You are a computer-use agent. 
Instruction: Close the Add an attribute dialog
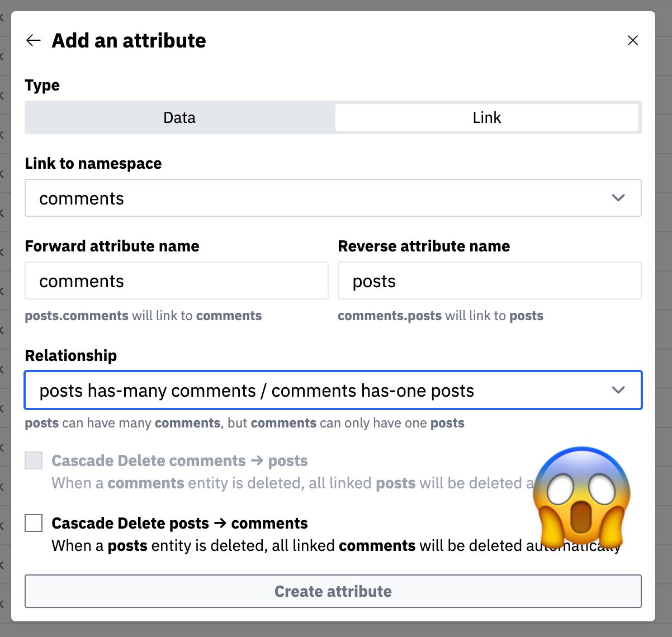pyautogui.click(x=632, y=40)
